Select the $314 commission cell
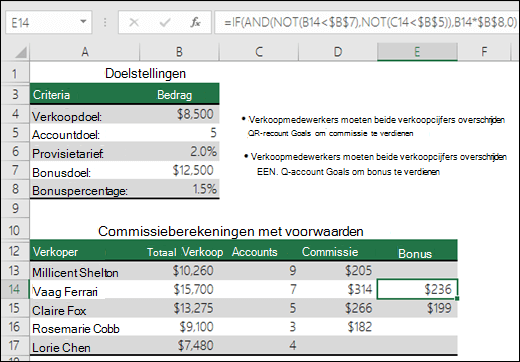Screen dimensions: 520x362 tap(338, 289)
